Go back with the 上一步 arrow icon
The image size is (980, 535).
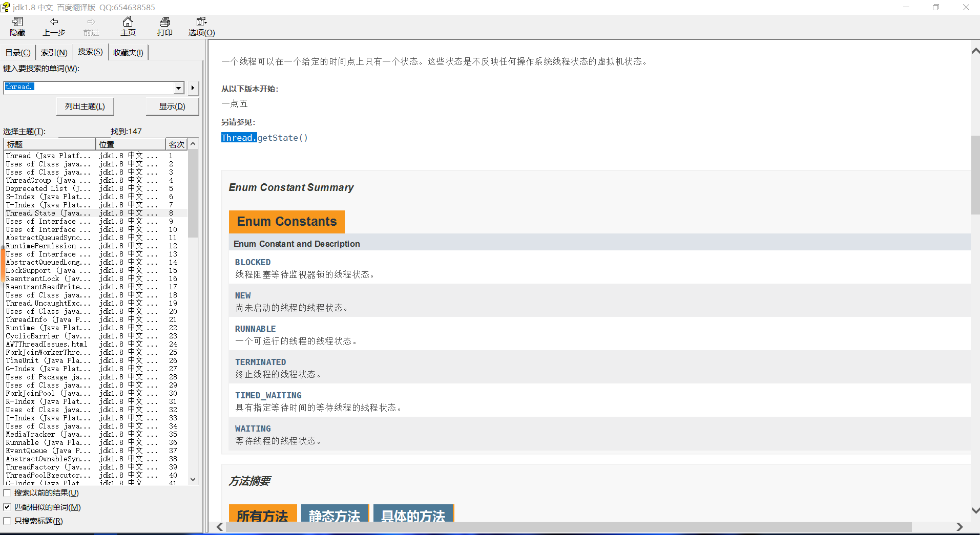(x=54, y=22)
